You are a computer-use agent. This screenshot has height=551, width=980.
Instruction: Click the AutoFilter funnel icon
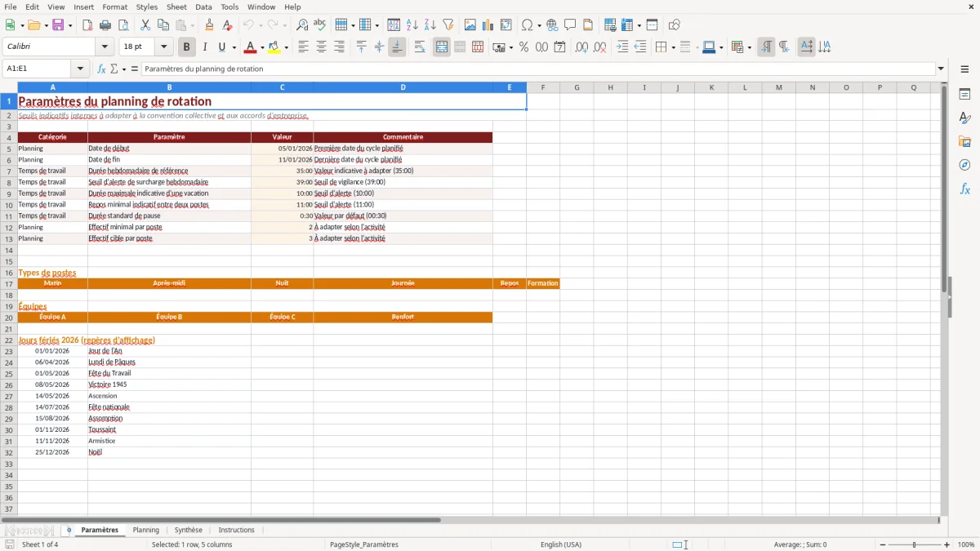448,25
